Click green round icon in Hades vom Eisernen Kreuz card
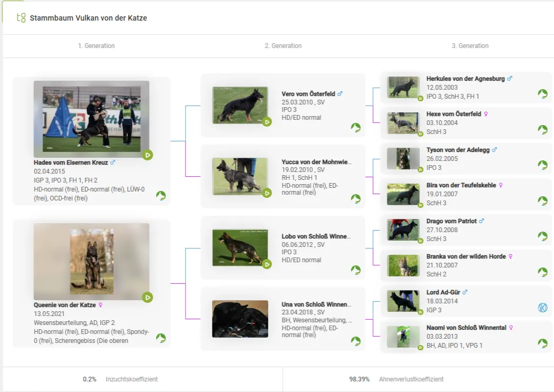The width and height of the screenshot is (554, 392). [x=161, y=196]
